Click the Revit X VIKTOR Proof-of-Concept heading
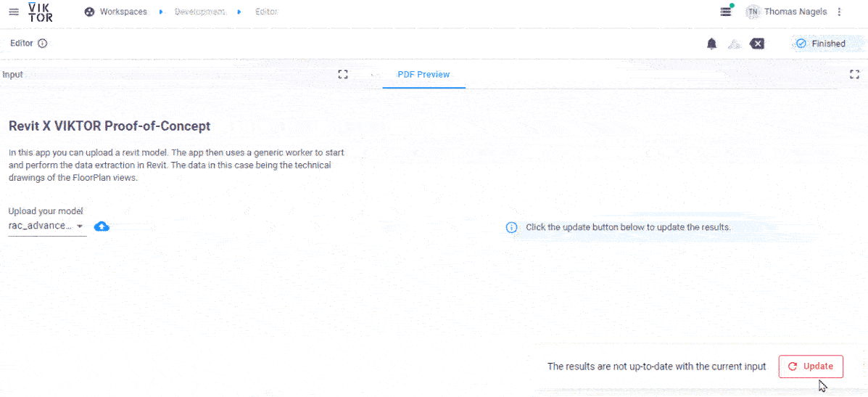The image size is (868, 397). [109, 126]
